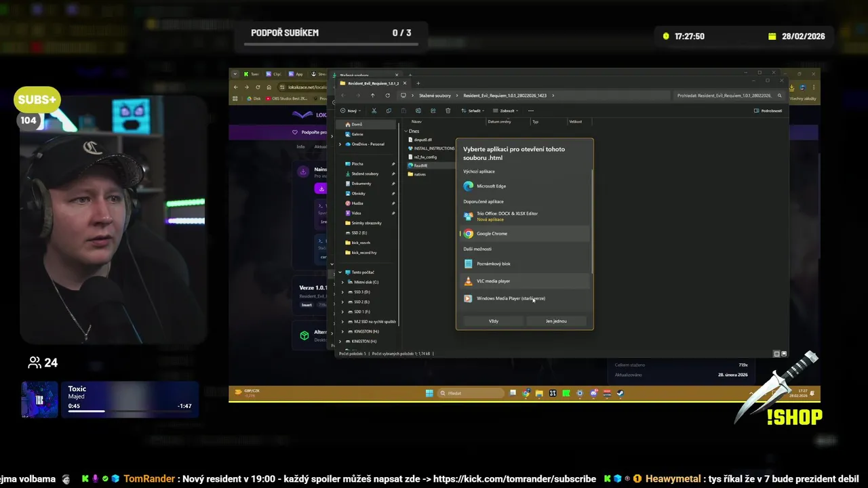Viewport: 868px width, 488px height.
Task: Pick Trio Office: DOCX & XLSX Editor
Action: (524, 216)
